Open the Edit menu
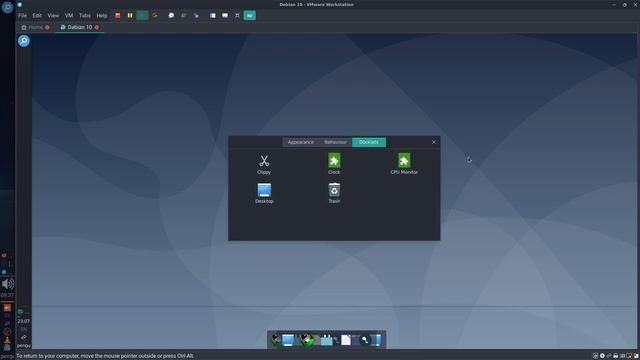 [x=37, y=16]
